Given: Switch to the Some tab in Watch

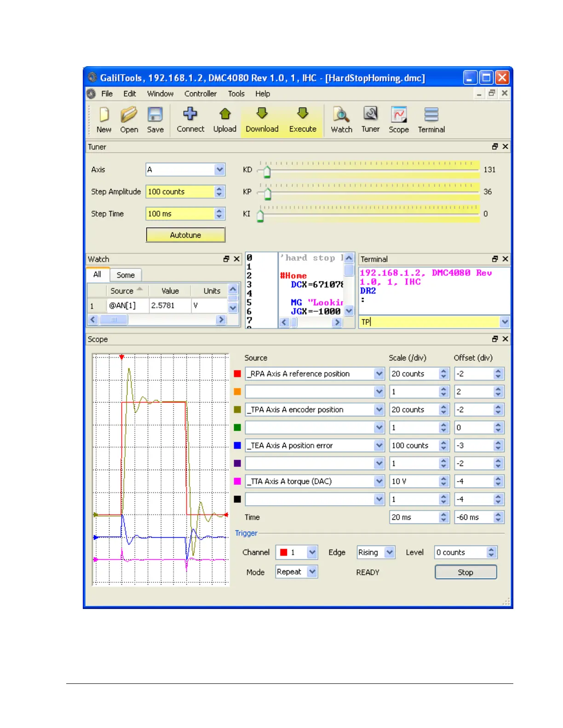Looking at the screenshot, I should pyautogui.click(x=126, y=275).
